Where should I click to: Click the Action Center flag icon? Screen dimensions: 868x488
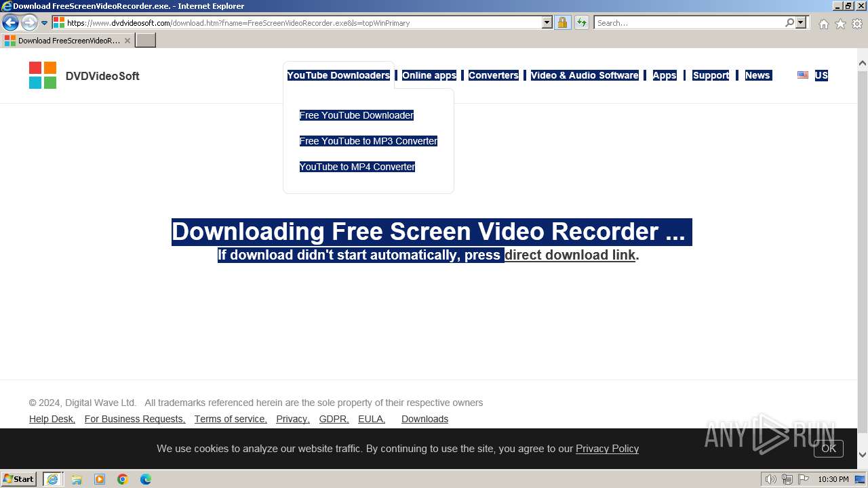(x=804, y=479)
